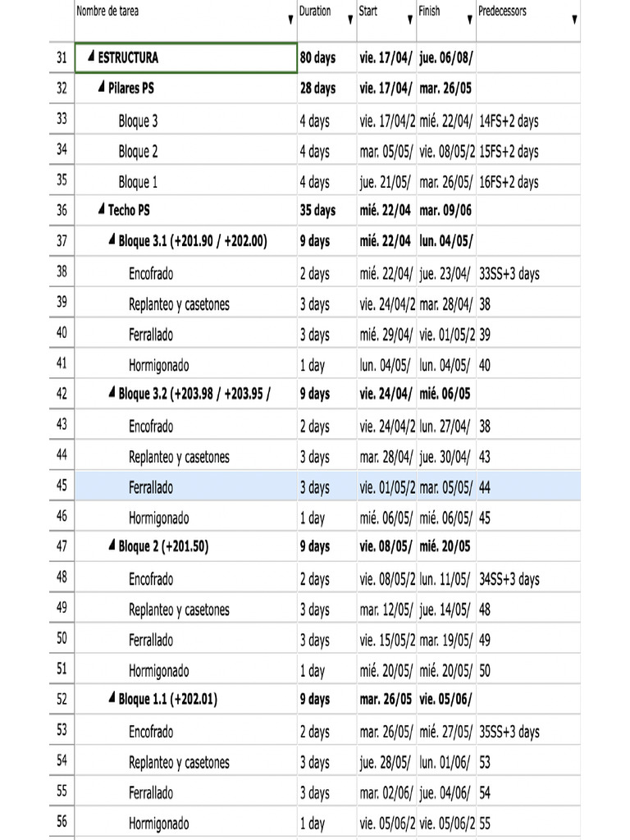Collapse the Bloque 2 (+201.50) group
Image resolution: width=630 pixels, height=840 pixels.
(112, 546)
